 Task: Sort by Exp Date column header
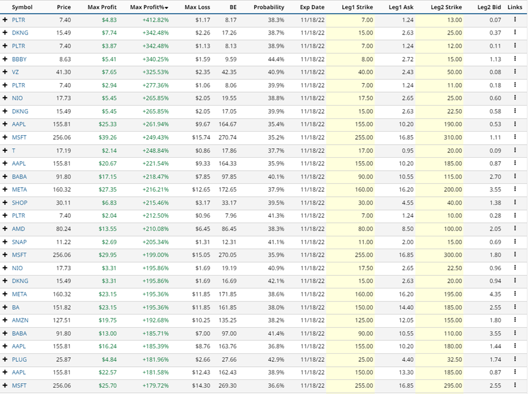(312, 7)
